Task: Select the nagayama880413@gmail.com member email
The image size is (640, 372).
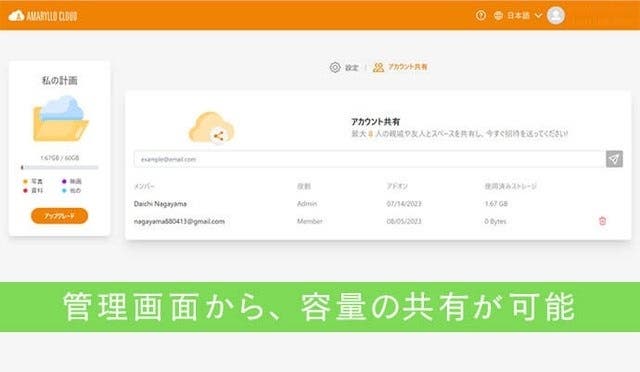Action: click(179, 221)
